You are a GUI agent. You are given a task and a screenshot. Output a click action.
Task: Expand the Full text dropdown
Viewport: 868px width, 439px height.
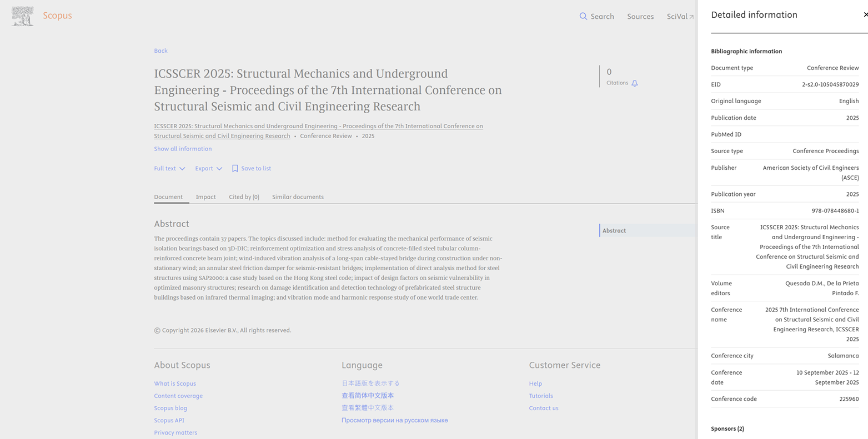(169, 169)
